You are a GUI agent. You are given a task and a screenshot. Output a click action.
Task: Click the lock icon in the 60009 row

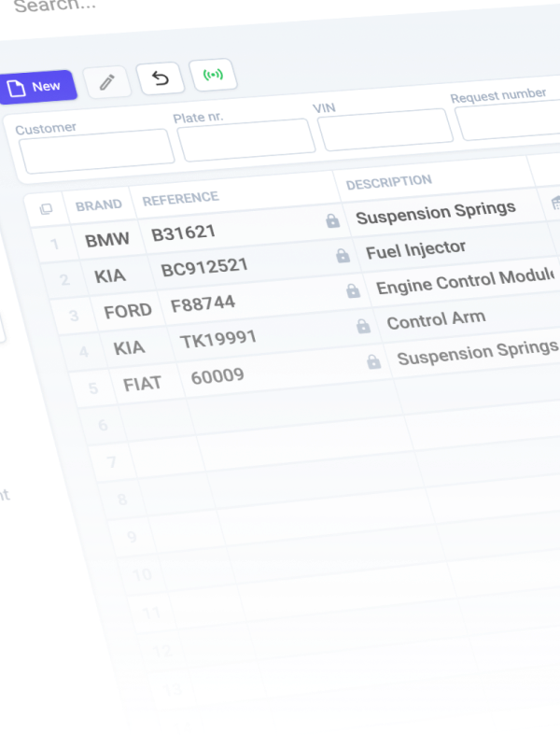coord(373,361)
